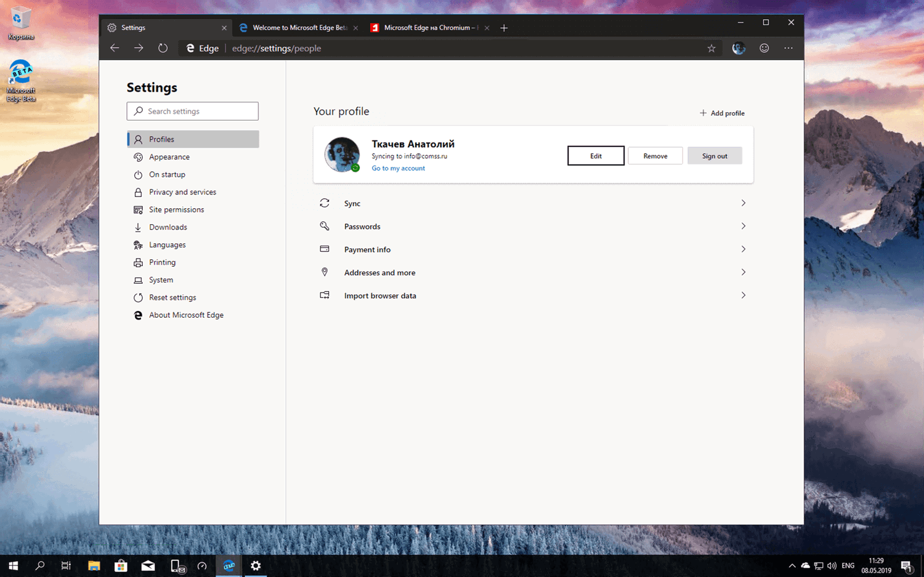
Task: Expand the Addresses and more chevron
Action: [x=744, y=272]
